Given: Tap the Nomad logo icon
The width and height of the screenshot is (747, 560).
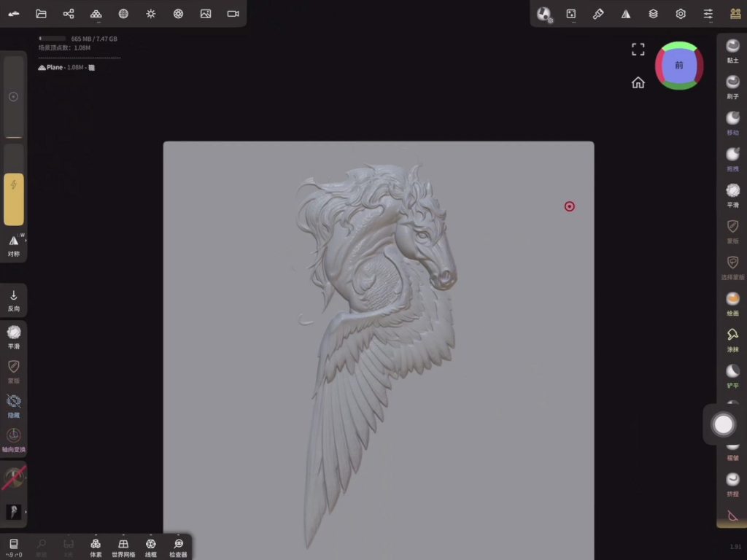Looking at the screenshot, I should click(x=14, y=14).
